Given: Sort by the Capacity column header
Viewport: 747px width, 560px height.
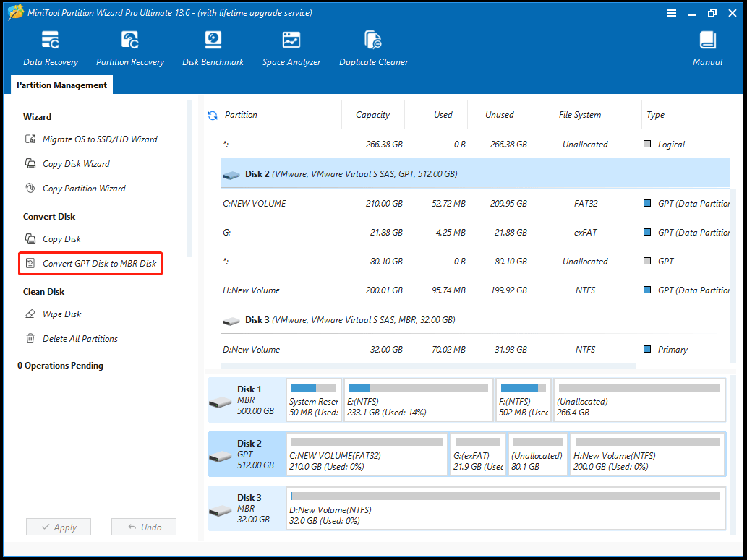Looking at the screenshot, I should click(373, 115).
